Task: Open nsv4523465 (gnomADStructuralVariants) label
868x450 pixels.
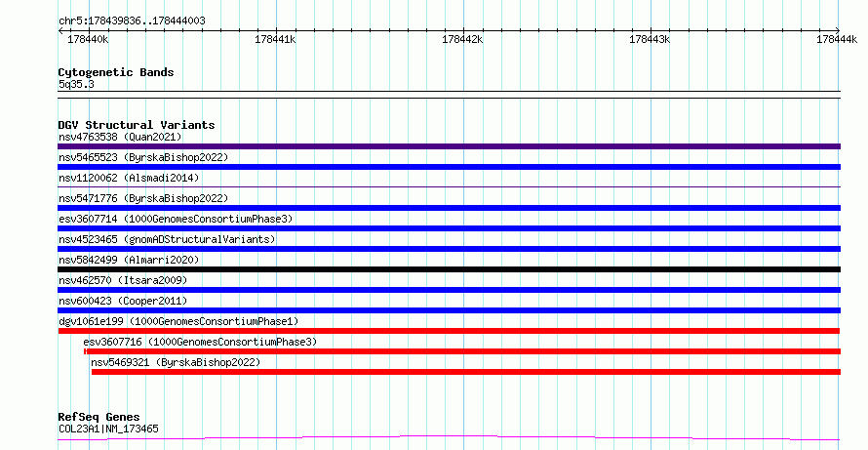Action: click(x=167, y=239)
